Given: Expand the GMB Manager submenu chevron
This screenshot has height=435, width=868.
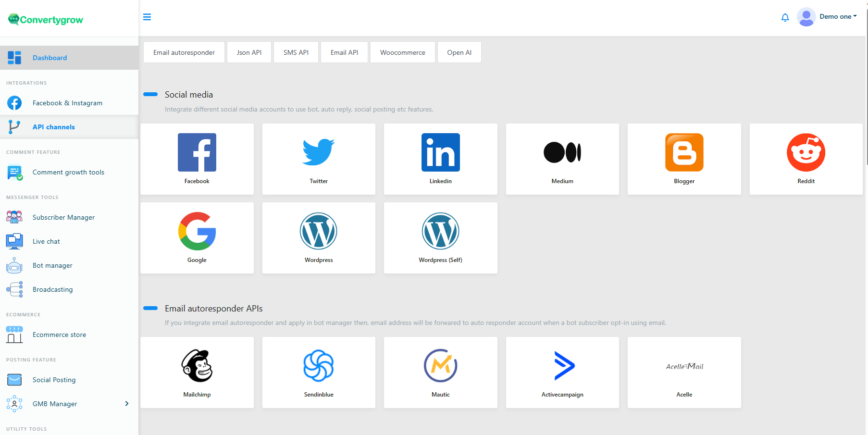Looking at the screenshot, I should (x=127, y=404).
